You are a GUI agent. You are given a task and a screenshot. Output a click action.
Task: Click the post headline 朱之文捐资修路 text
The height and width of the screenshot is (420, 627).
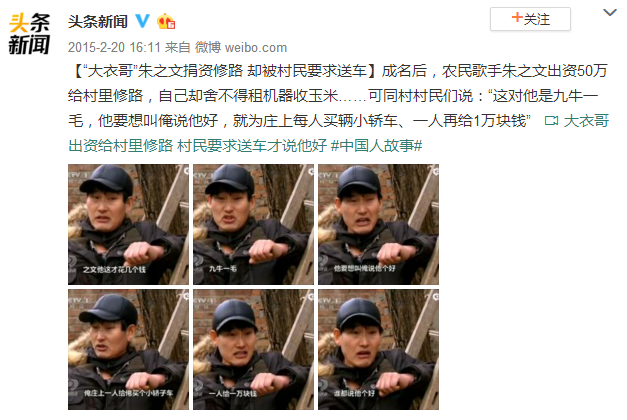(190, 71)
